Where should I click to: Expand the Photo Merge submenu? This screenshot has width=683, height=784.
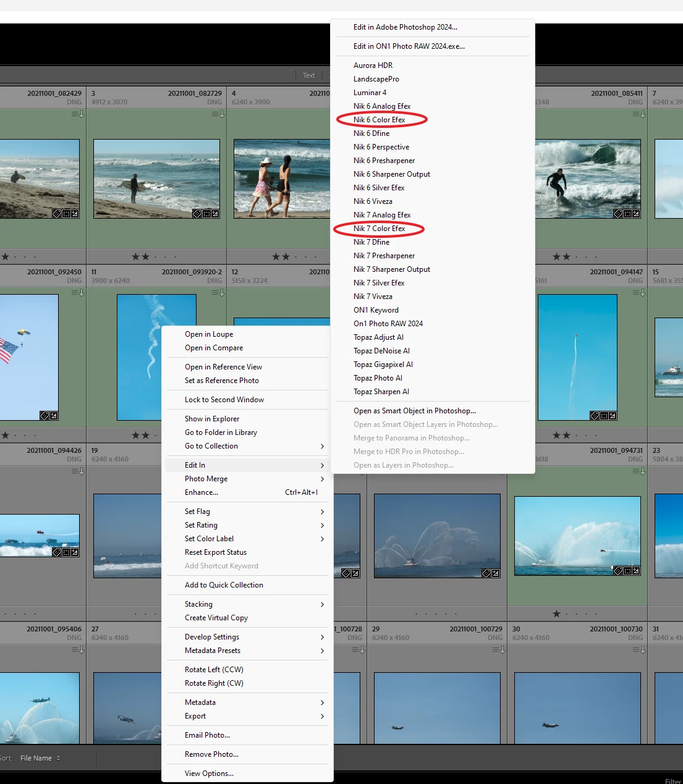pyautogui.click(x=247, y=479)
